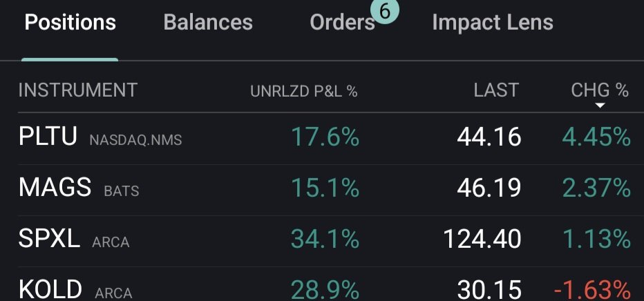Click the Orders count badge showing 6
Viewport: 644px width, 301px height.
click(384, 12)
